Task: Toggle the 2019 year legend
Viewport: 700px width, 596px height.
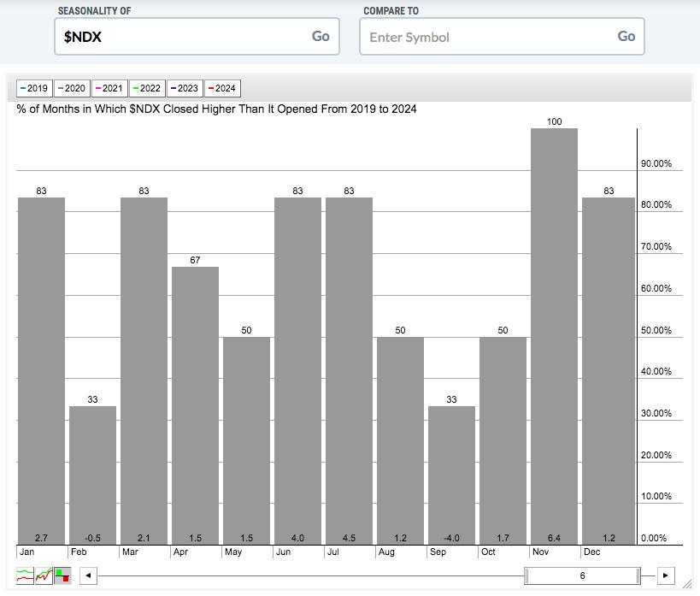Action: [x=34, y=88]
